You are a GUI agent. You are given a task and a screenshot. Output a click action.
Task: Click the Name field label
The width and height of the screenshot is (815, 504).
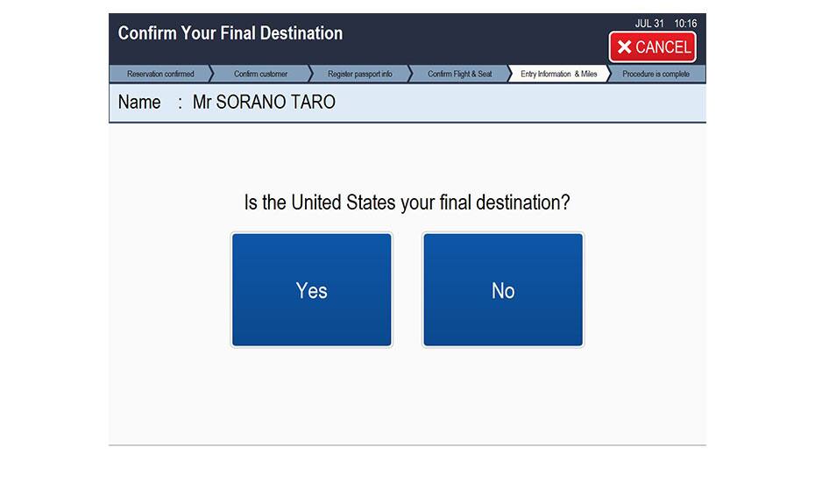[x=139, y=103]
